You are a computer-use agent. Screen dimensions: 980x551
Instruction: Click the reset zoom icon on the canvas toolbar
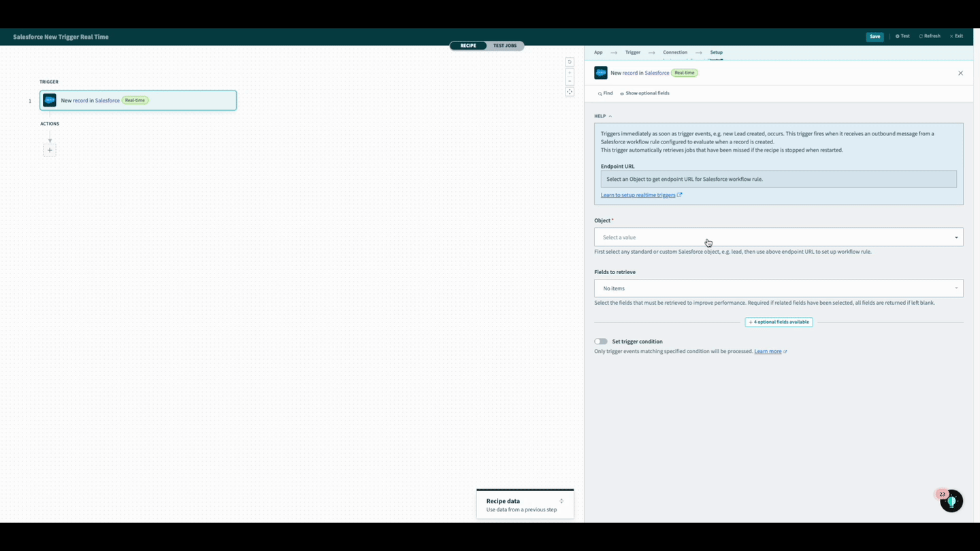[570, 61]
